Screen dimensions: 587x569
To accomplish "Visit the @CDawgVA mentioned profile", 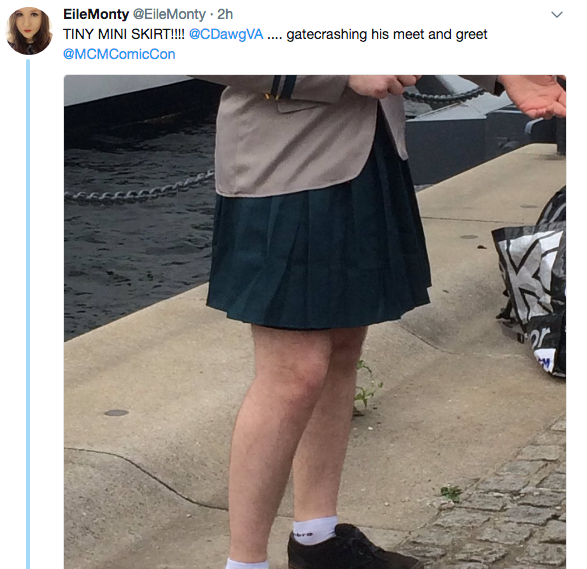I will click(226, 34).
